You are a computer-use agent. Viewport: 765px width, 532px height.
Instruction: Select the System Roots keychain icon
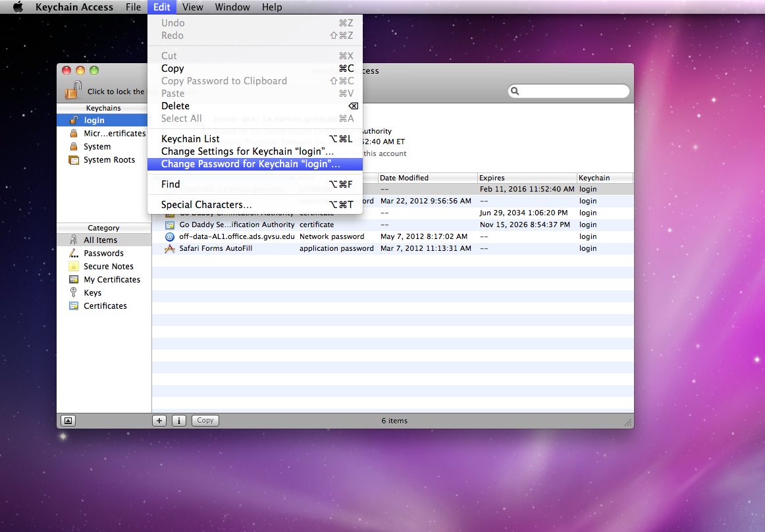pos(74,160)
